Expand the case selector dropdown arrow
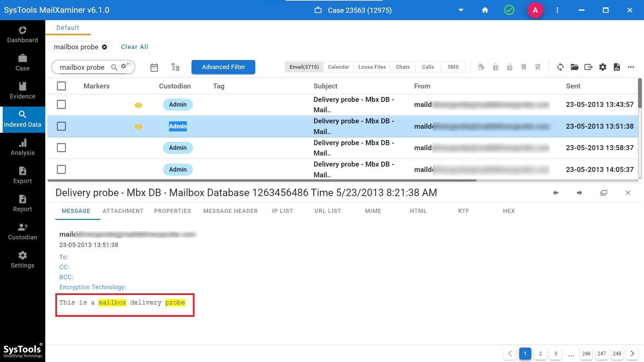 pos(461,10)
